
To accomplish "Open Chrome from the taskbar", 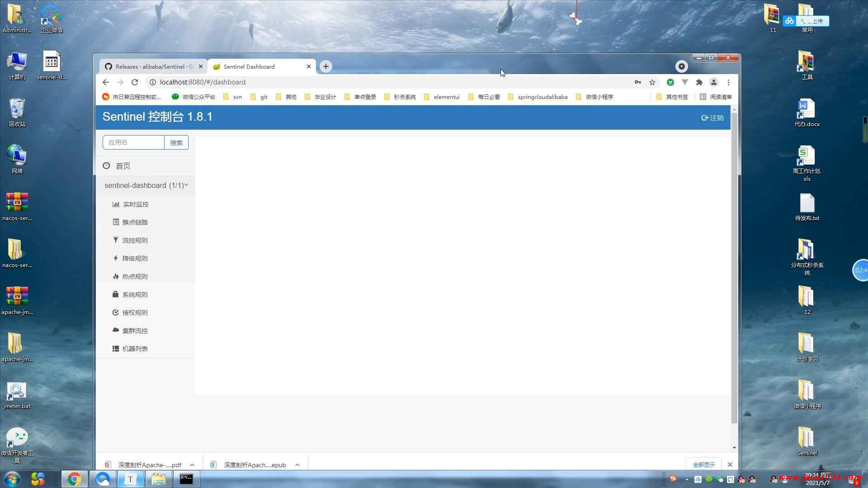I will tap(75, 479).
